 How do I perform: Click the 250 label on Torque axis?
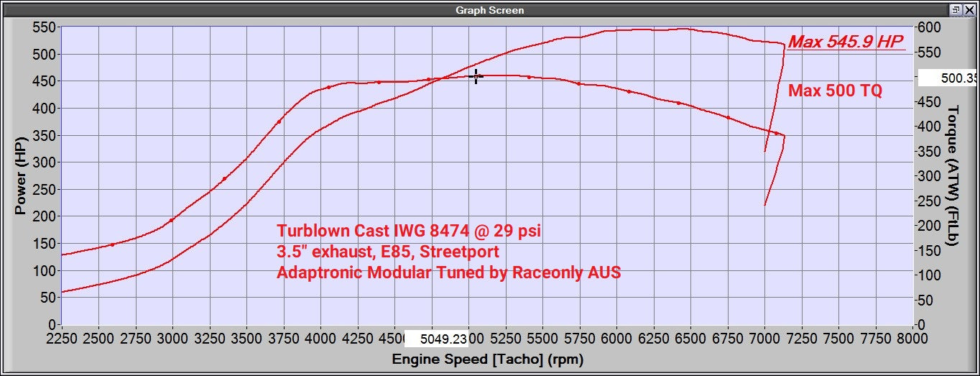tap(930, 201)
